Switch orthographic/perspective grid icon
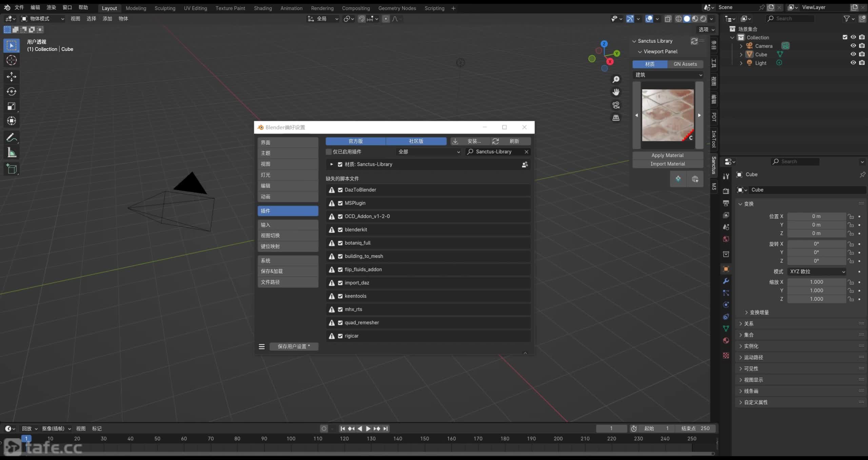 (616, 118)
